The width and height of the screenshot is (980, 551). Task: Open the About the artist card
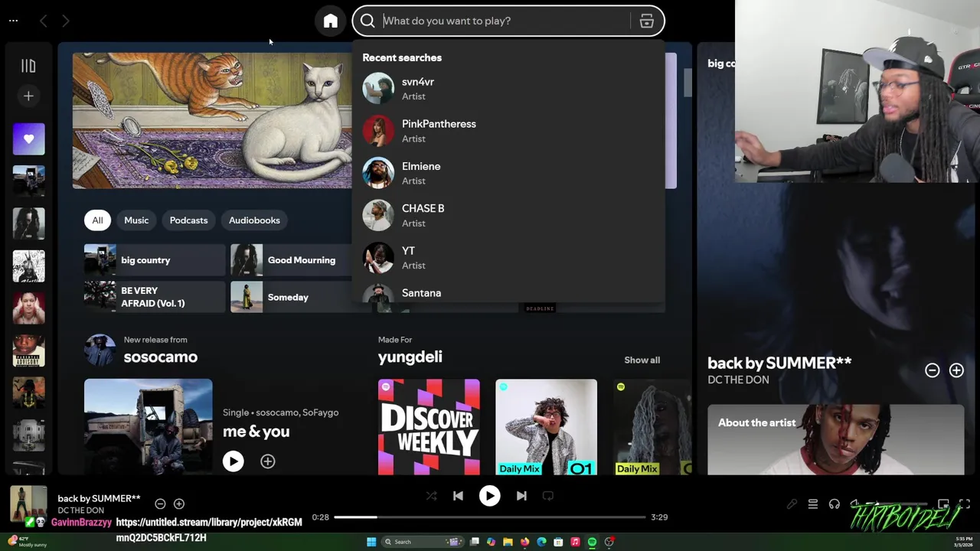[835, 440]
